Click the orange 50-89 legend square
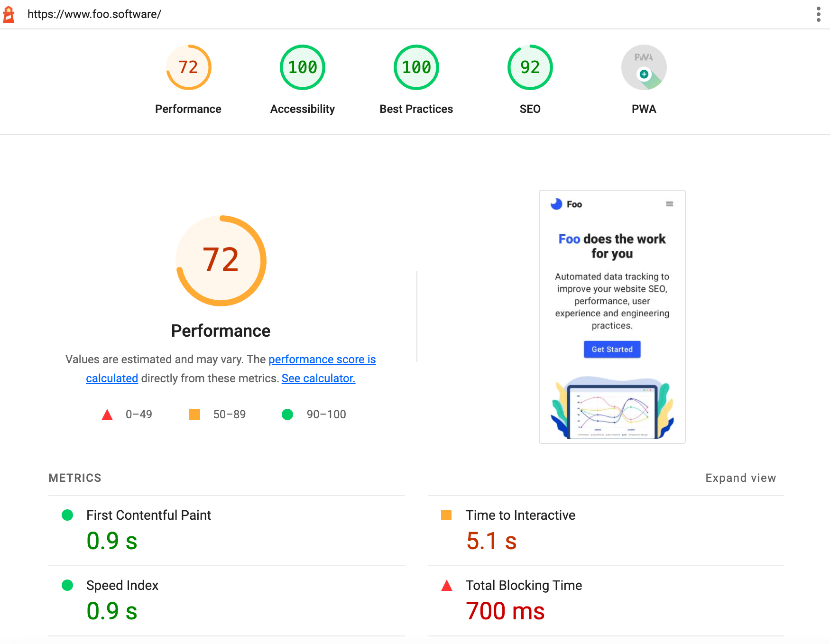830x644 pixels. (194, 414)
